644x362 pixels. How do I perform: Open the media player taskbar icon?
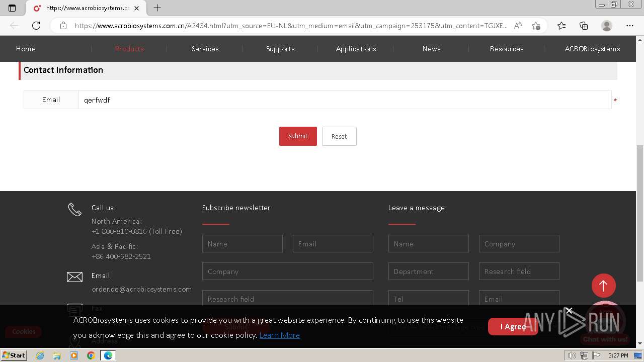74,355
